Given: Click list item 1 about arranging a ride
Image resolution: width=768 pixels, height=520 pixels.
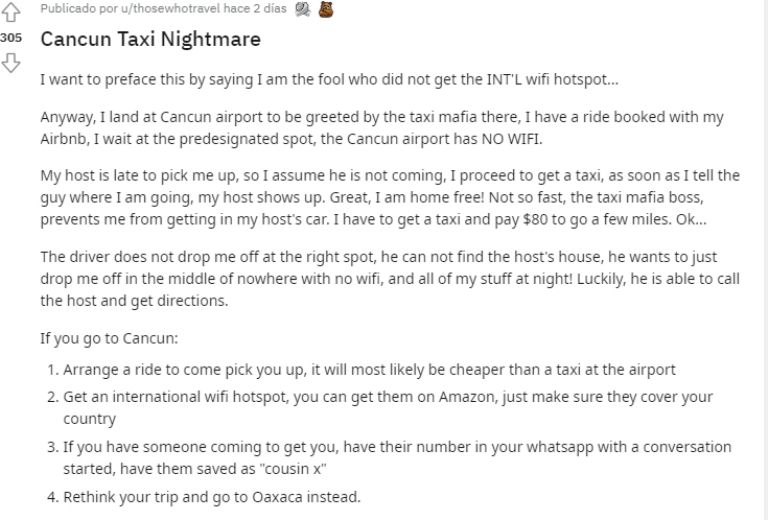Looking at the screenshot, I should pos(361,370).
